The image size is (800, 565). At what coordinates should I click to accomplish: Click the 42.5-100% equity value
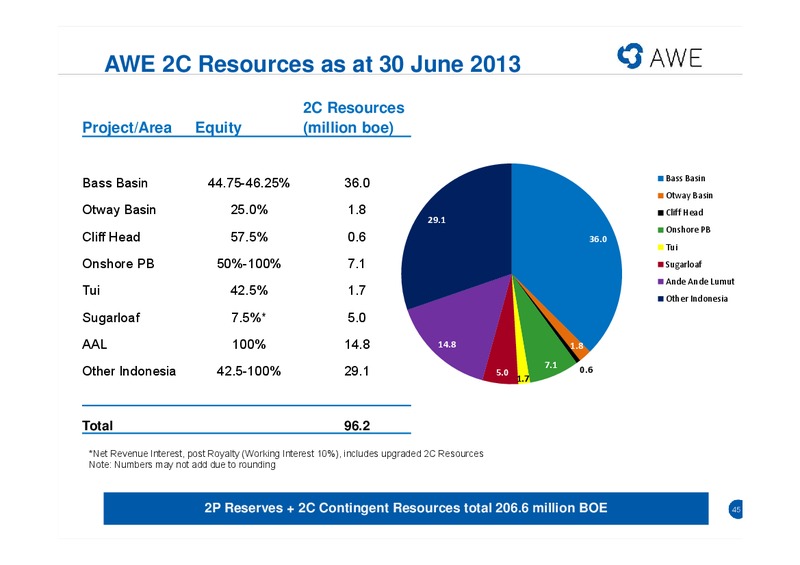248,371
